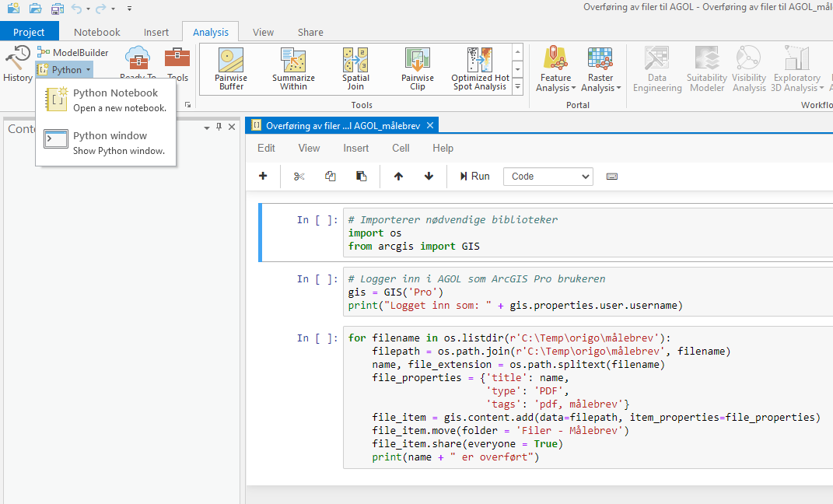833x504 pixels.
Task: Open the Pairwise Buffer tool
Action: coord(231,69)
